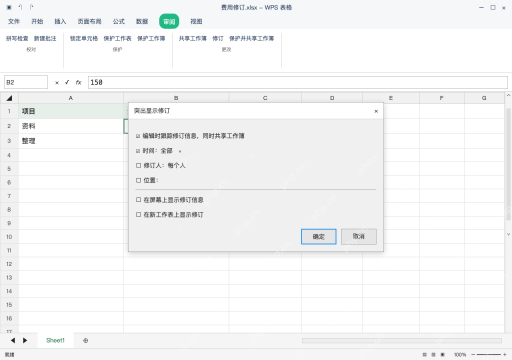The height and width of the screenshot is (360, 512).
Task: Click the scroll up arrow on the right
Action: 508,95
